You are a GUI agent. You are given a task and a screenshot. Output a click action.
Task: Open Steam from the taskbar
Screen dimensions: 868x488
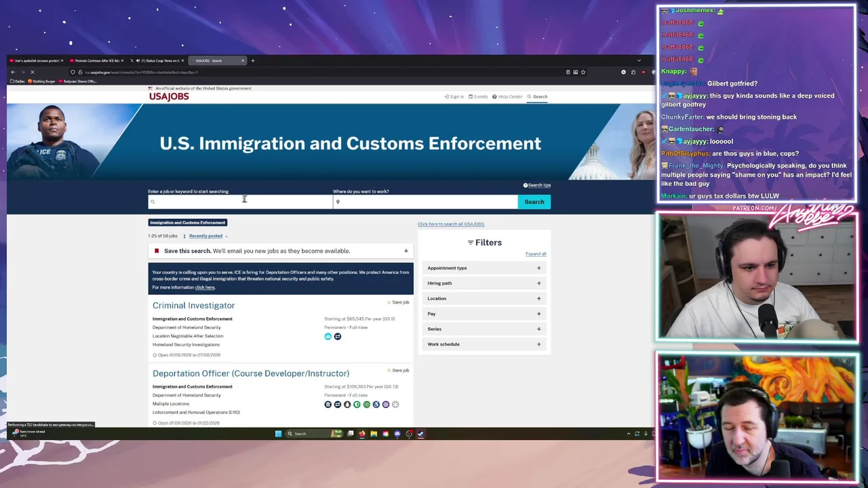[x=420, y=434]
